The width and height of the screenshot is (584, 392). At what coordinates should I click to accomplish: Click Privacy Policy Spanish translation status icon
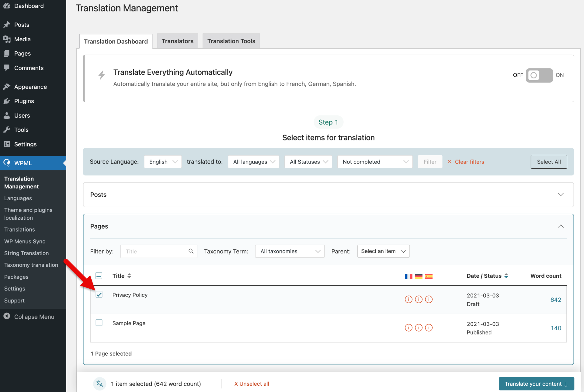pyautogui.click(x=429, y=299)
